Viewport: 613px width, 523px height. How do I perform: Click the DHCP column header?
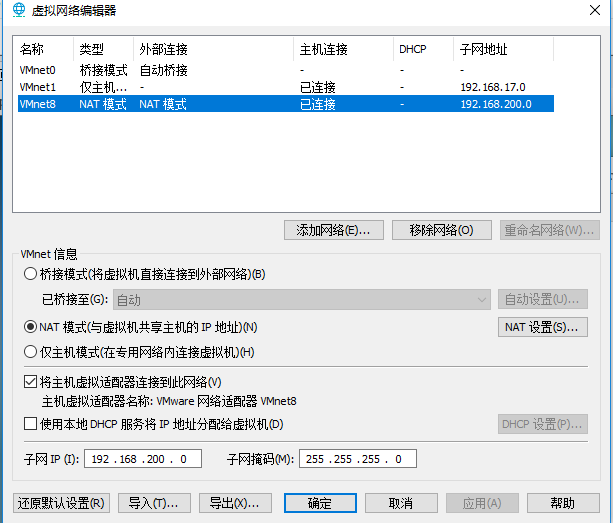point(424,49)
